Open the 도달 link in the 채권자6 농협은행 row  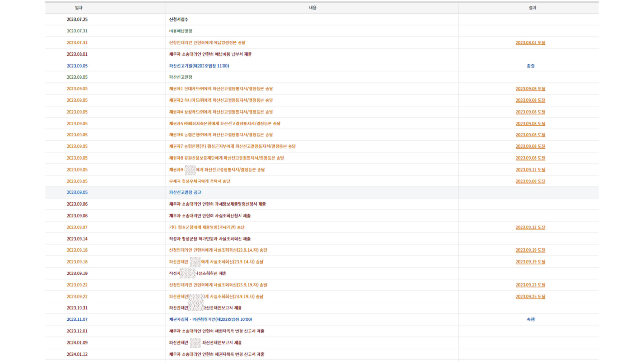[530, 135]
